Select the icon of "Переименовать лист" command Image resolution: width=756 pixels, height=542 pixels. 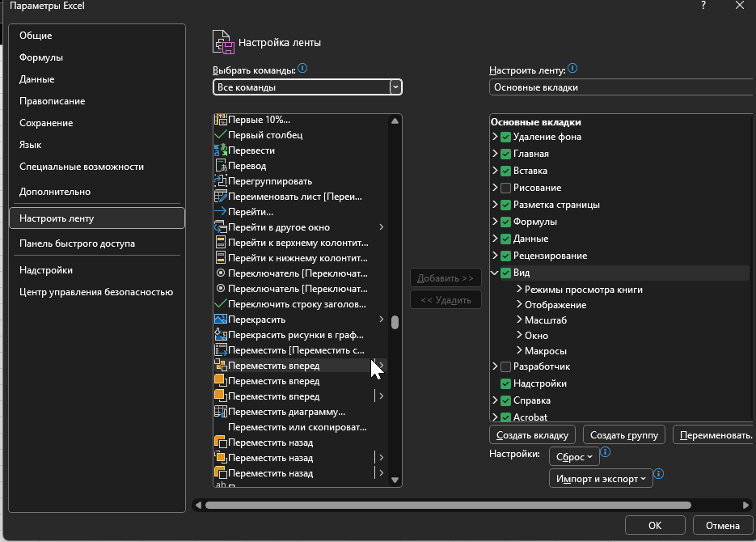tap(221, 197)
